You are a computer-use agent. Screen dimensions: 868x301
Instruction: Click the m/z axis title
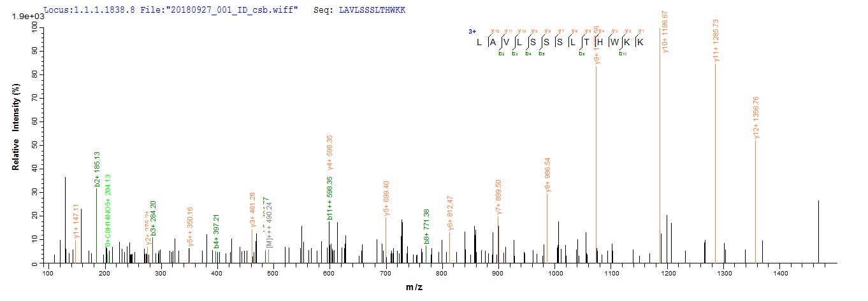click(414, 288)
